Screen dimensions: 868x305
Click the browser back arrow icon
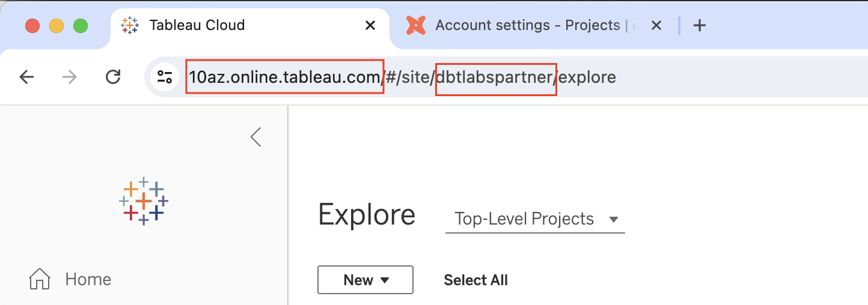tap(26, 77)
